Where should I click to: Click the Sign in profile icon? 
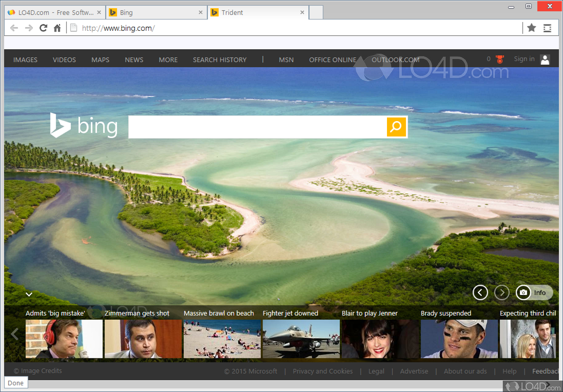pos(545,60)
